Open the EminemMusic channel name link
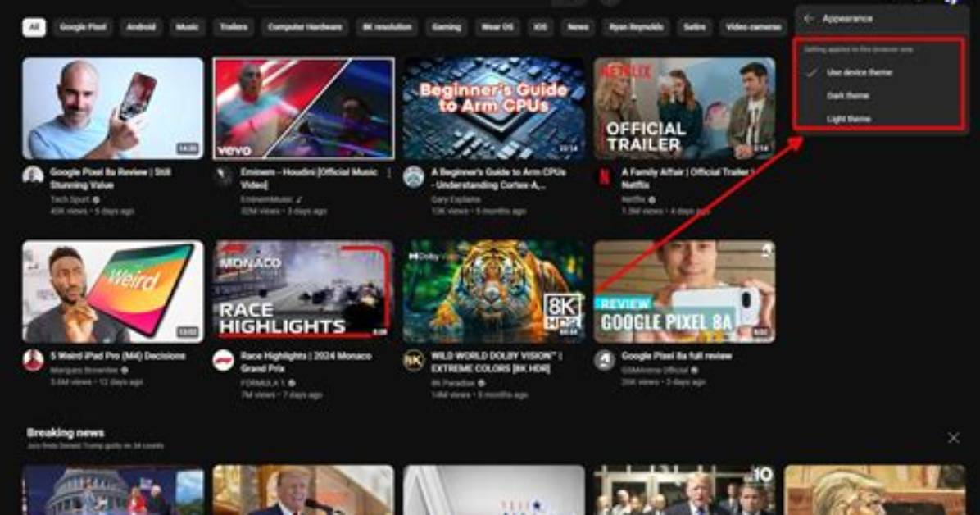The height and width of the screenshot is (515, 980). 266,199
